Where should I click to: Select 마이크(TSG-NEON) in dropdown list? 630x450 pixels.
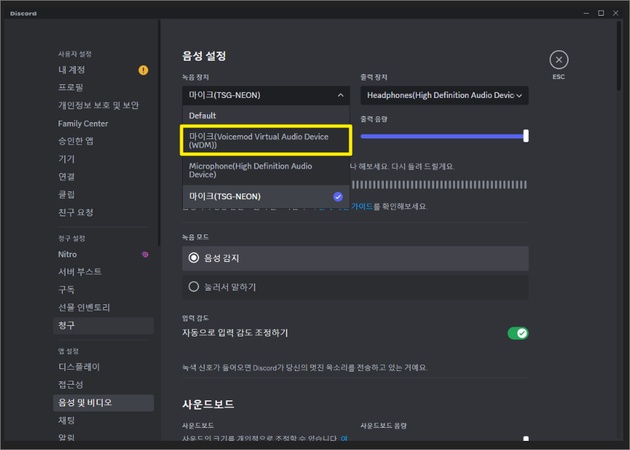[266, 196]
